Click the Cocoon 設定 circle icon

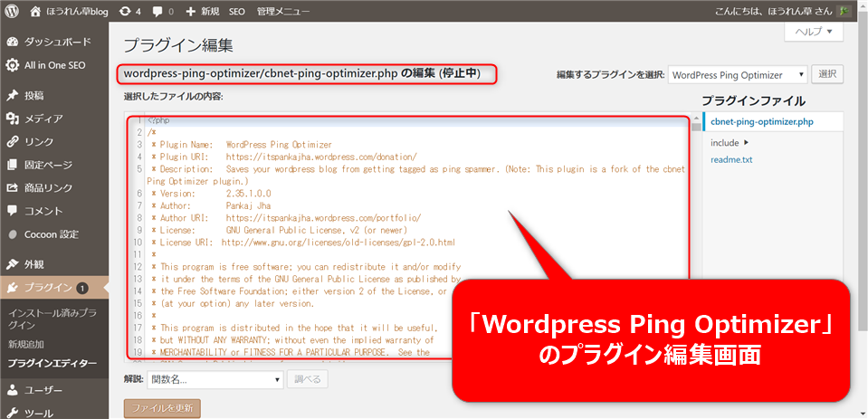point(12,234)
